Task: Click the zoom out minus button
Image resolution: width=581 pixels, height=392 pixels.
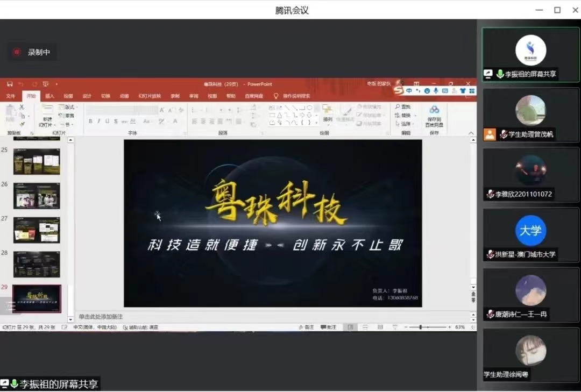Action: click(x=406, y=327)
